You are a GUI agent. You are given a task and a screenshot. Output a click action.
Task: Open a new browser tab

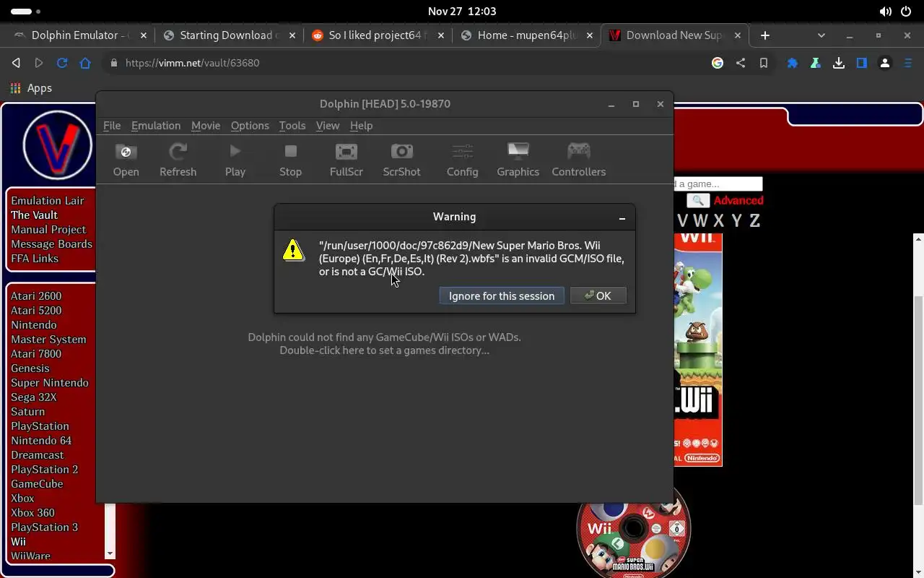pyautogui.click(x=765, y=35)
